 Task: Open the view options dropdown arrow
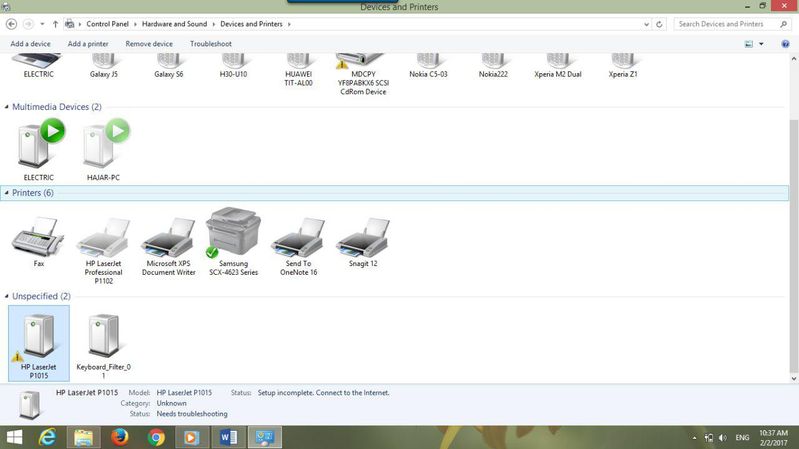point(761,44)
